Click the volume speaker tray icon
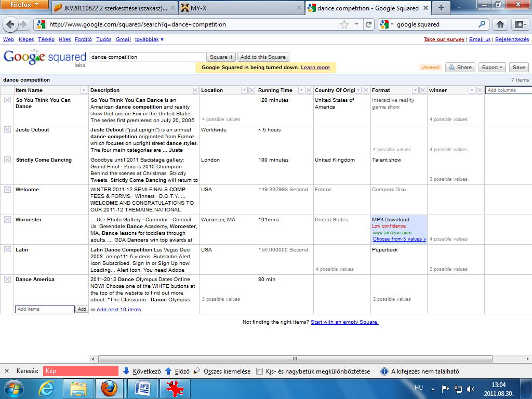Screen dimensions: 532x399 coord(470,389)
